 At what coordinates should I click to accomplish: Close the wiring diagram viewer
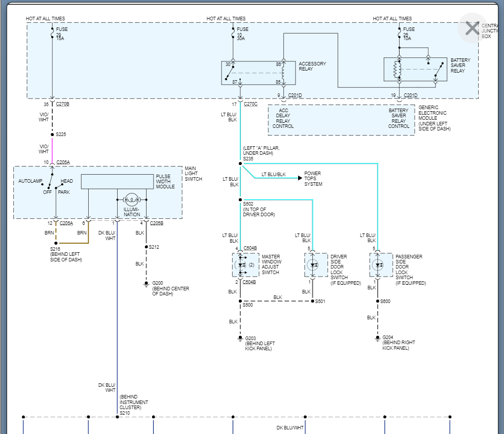pos(472,28)
